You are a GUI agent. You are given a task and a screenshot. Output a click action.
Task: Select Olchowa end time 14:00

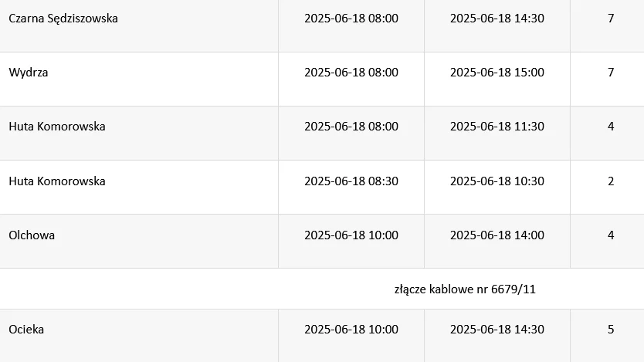click(497, 235)
